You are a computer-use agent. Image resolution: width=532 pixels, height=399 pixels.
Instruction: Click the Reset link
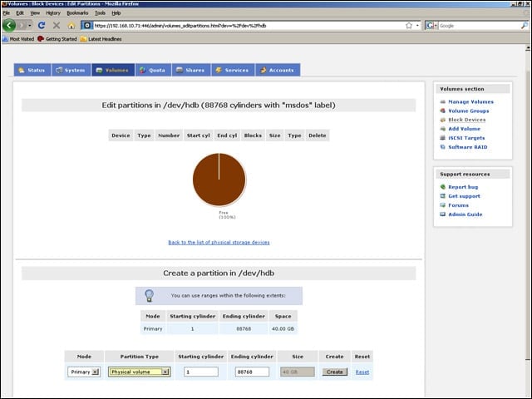pyautogui.click(x=362, y=372)
